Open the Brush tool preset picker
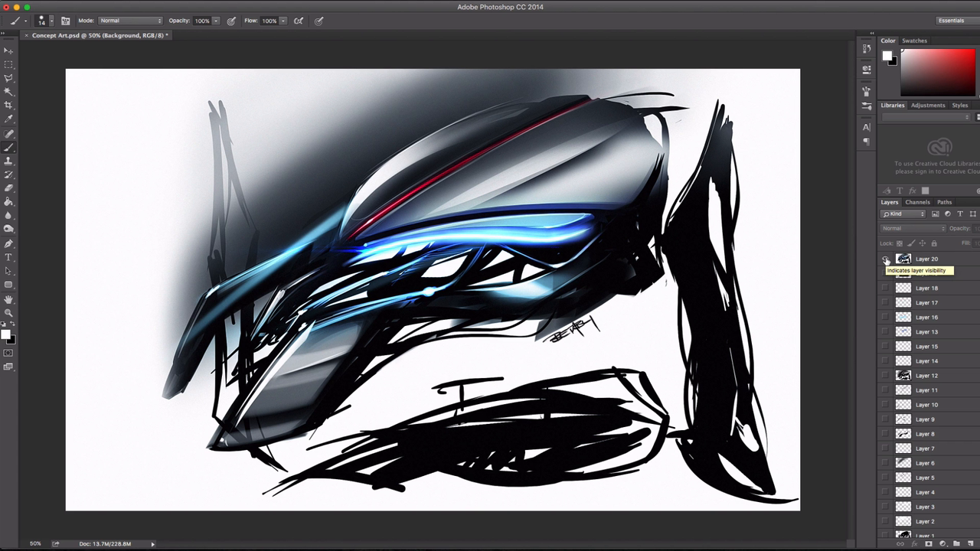Viewport: 980px width, 551px height. click(18, 21)
